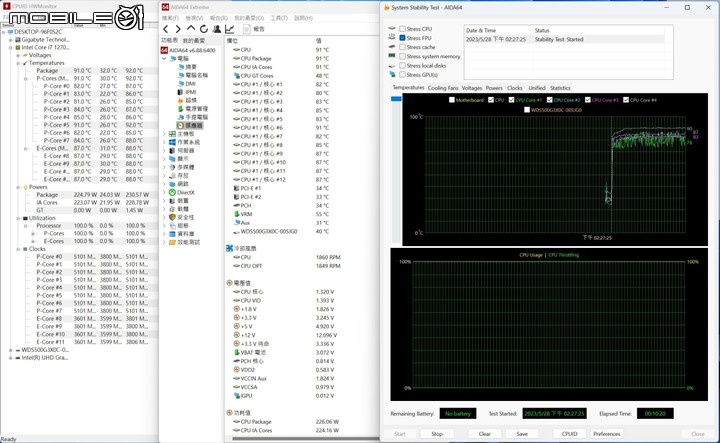Select the overclock flame item (超頻) in tree

tap(187, 100)
